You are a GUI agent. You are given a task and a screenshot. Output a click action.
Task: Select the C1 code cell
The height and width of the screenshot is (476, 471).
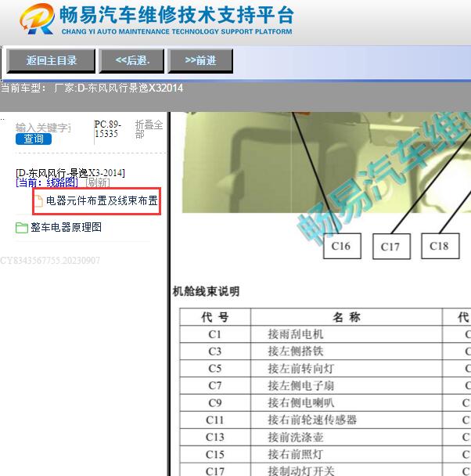click(x=215, y=334)
